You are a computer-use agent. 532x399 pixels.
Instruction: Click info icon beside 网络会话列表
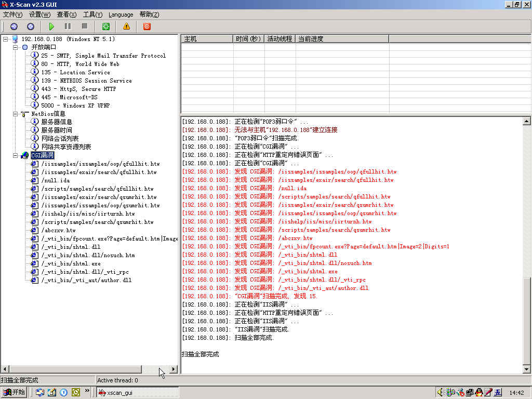pyautogui.click(x=35, y=138)
